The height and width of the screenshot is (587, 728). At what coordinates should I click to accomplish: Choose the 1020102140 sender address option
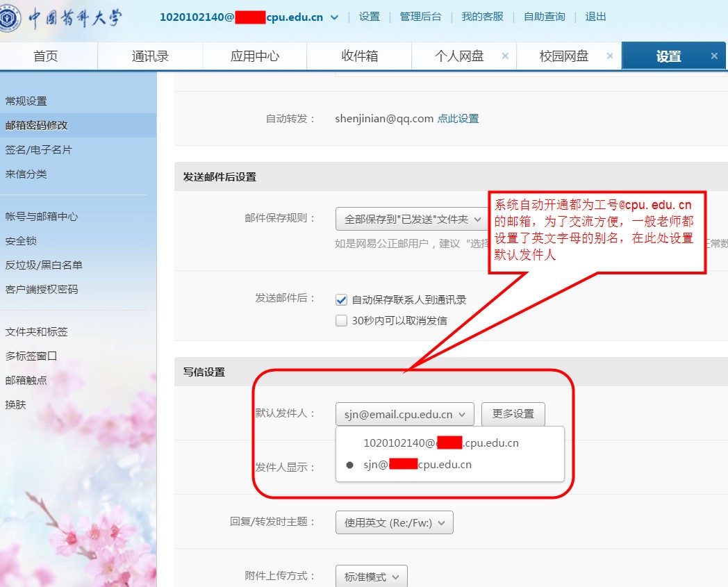[x=440, y=443]
